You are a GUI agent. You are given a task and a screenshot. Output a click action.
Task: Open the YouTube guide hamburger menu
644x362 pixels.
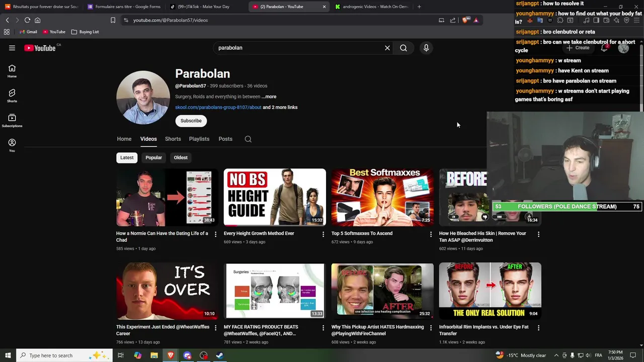[12, 48]
